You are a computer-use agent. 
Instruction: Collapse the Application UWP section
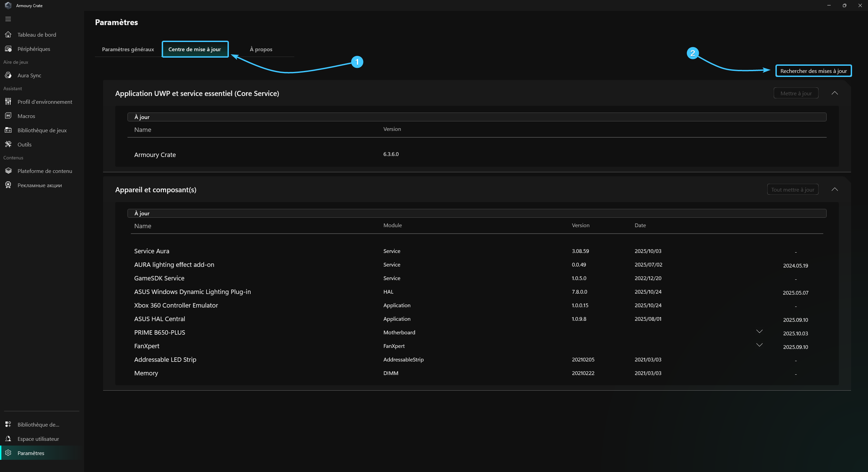835,93
